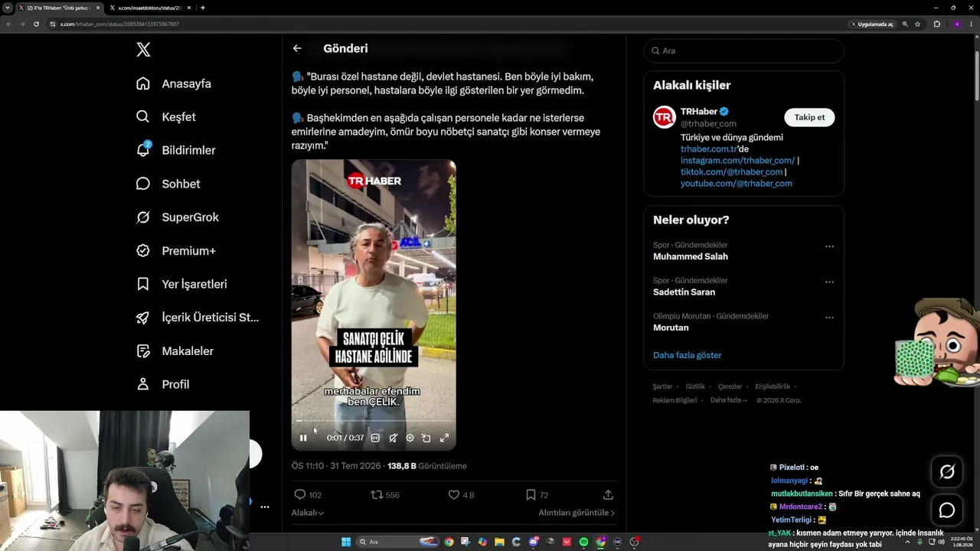Open the Chrome three-dot menu
The image size is (980, 551).
tap(972, 24)
